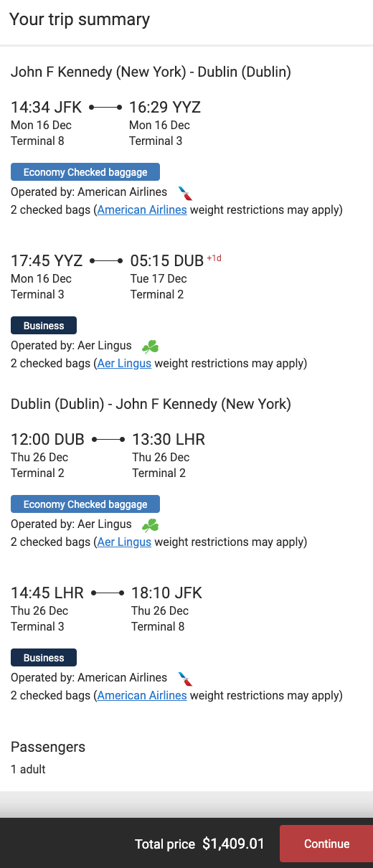This screenshot has width=373, height=868.
Task: Click American Airlines logo on JFK-YYZ flight
Action: coord(186,193)
